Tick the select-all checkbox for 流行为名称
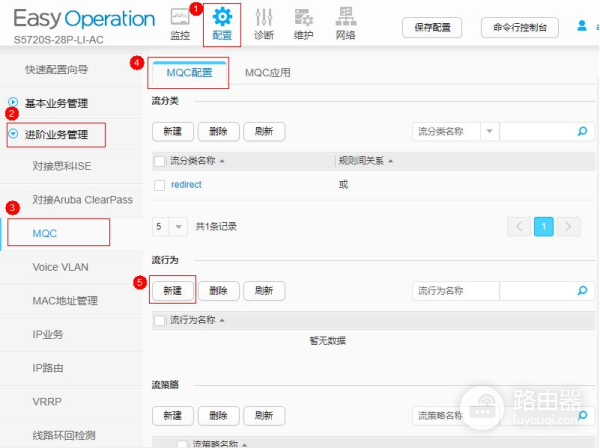The height and width of the screenshot is (448, 600). tap(160, 320)
